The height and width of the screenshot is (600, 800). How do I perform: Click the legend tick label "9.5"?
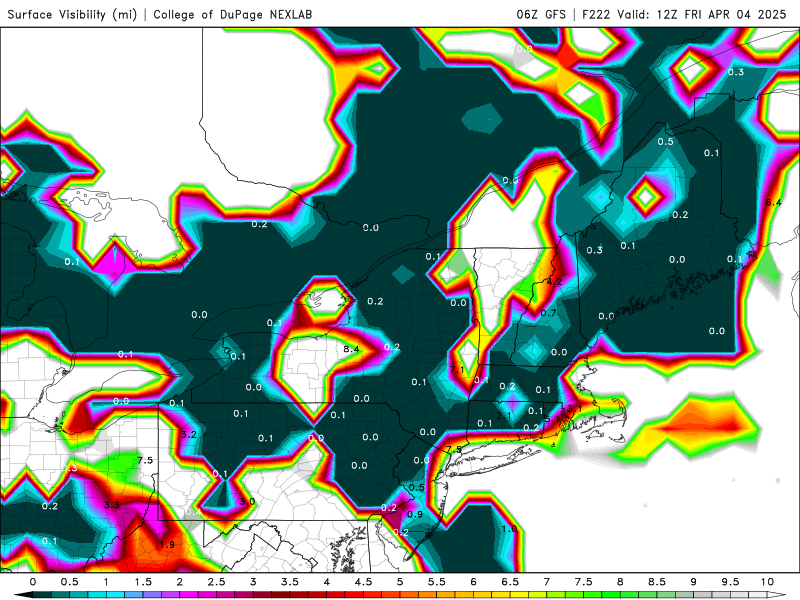coord(730,582)
